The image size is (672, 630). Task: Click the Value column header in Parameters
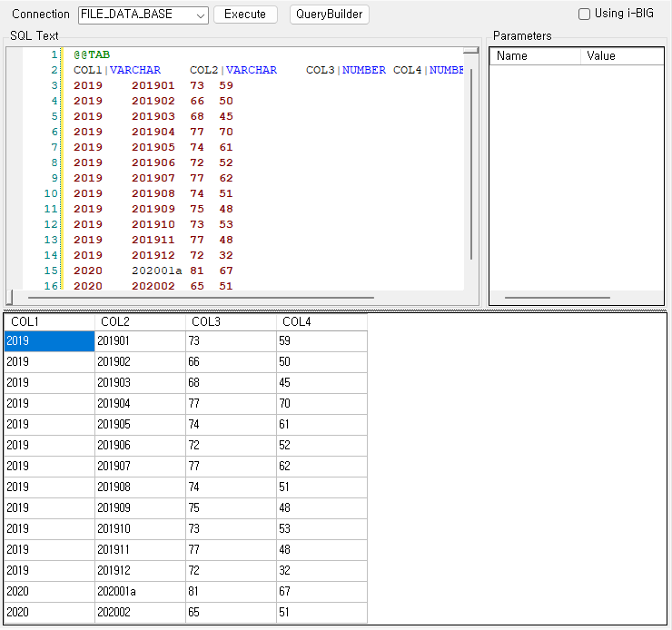(x=621, y=56)
